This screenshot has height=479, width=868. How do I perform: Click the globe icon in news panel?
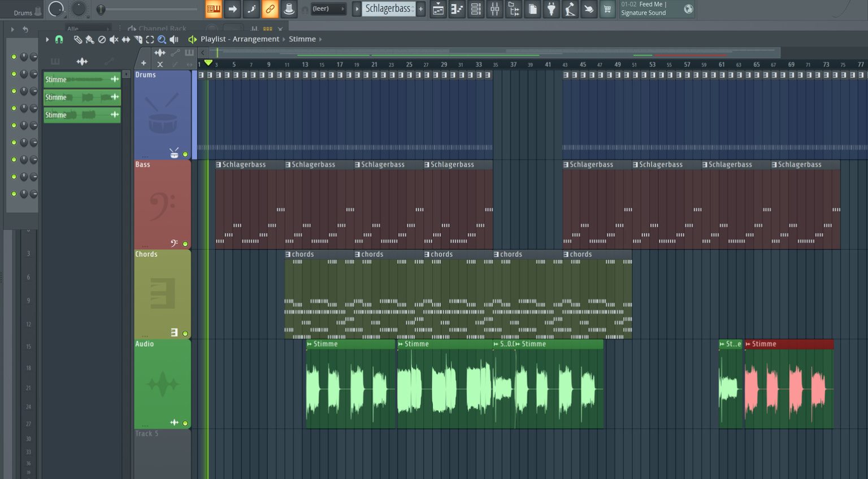click(688, 9)
